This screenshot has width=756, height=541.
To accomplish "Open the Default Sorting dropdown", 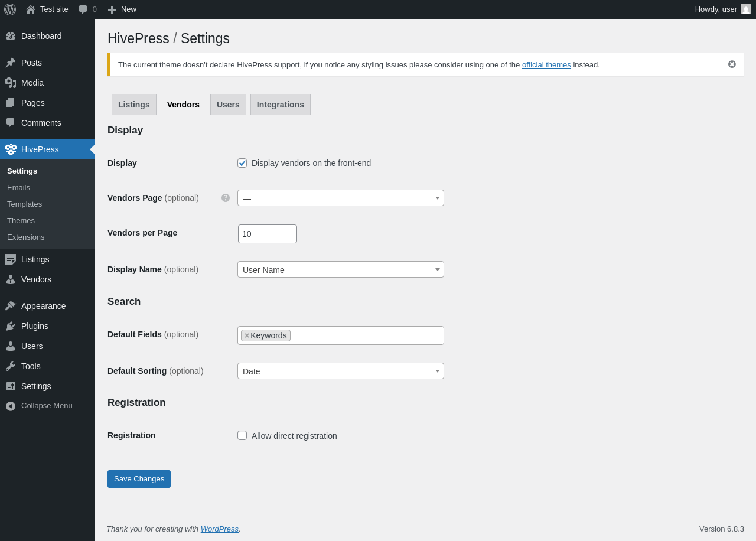I will tap(340, 371).
